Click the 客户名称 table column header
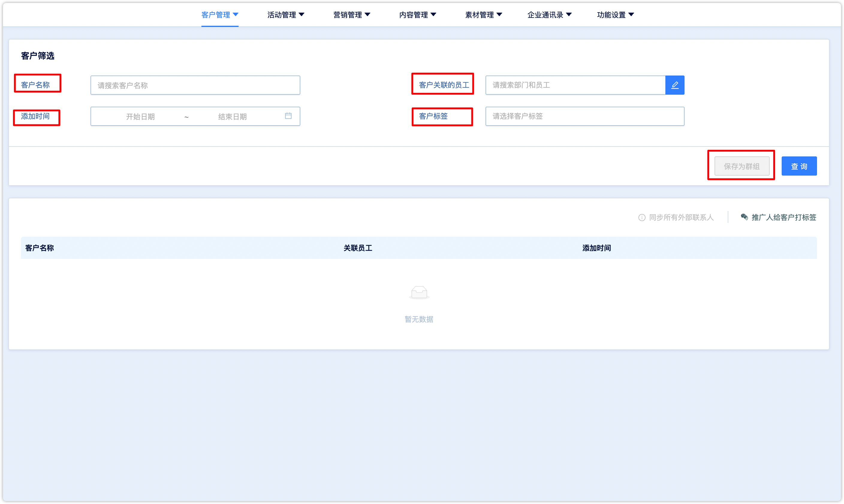This screenshot has height=504, width=844. coord(39,248)
